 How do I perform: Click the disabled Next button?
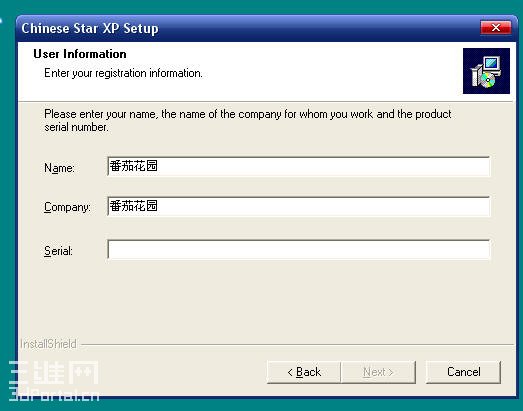click(378, 372)
